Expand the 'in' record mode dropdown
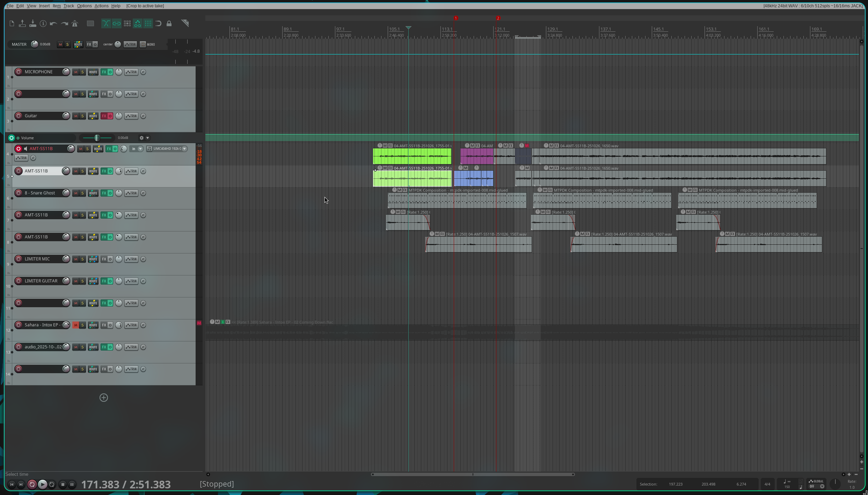This screenshot has height=495, width=868. point(140,149)
